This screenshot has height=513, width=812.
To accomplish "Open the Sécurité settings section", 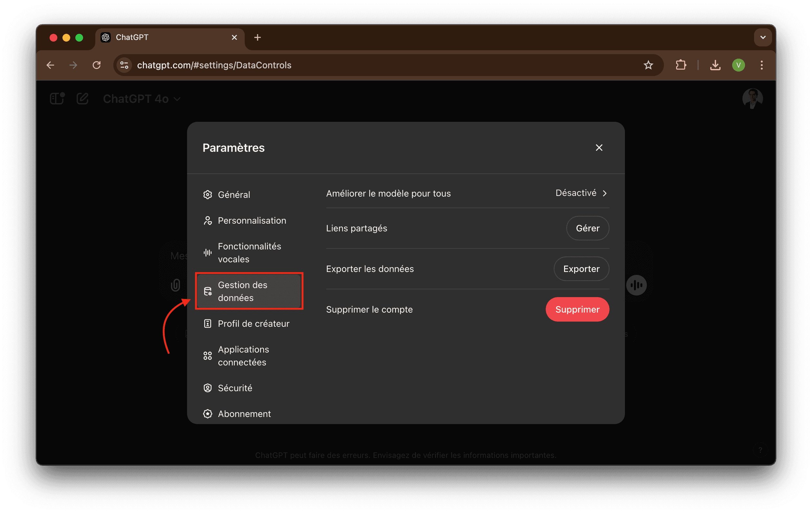I will 235,388.
